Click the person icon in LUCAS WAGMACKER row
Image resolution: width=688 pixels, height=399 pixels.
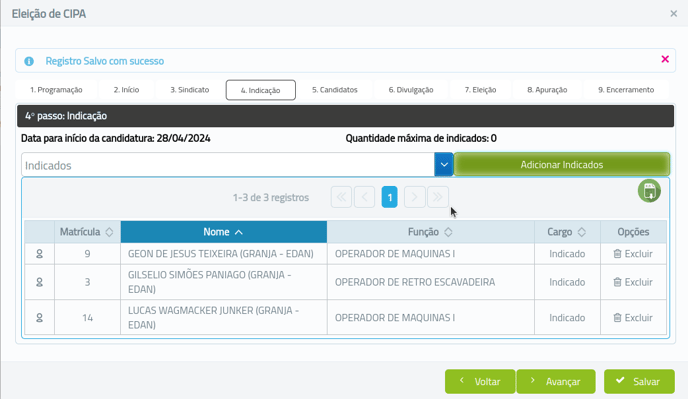pos(39,318)
